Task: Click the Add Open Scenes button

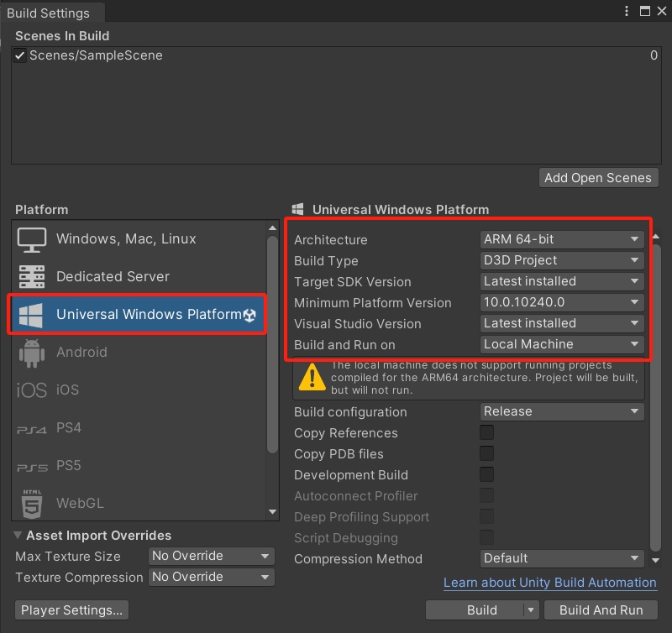Action: tap(597, 178)
